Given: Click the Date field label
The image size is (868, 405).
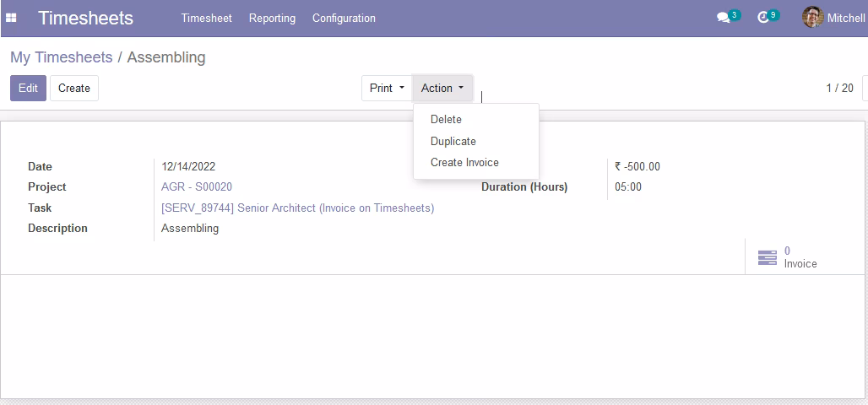Looking at the screenshot, I should point(40,166).
